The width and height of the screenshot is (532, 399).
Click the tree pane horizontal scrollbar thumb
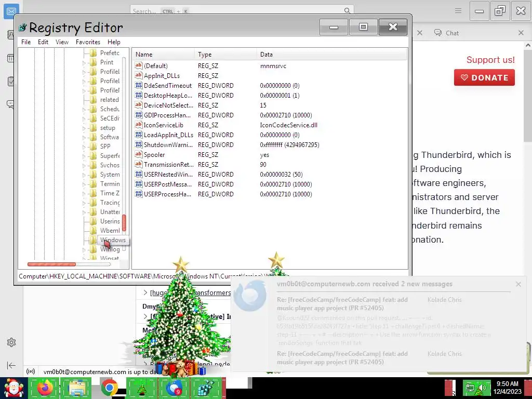[51, 264]
